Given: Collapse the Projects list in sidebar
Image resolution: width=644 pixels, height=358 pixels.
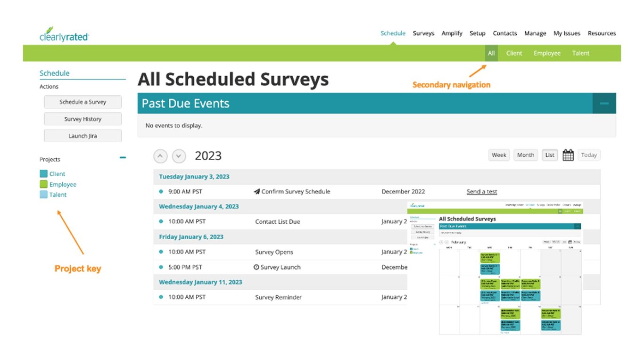Looking at the screenshot, I should pos(123,158).
